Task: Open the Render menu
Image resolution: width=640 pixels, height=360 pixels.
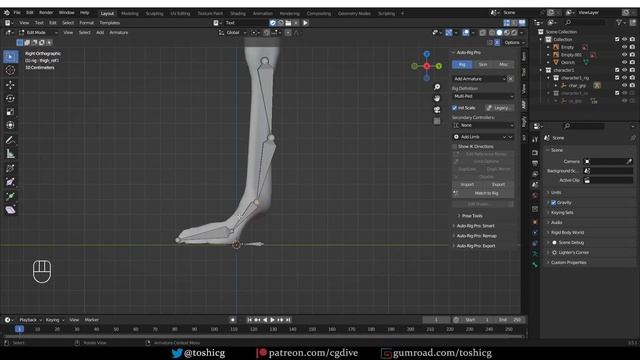Action: 46,13
